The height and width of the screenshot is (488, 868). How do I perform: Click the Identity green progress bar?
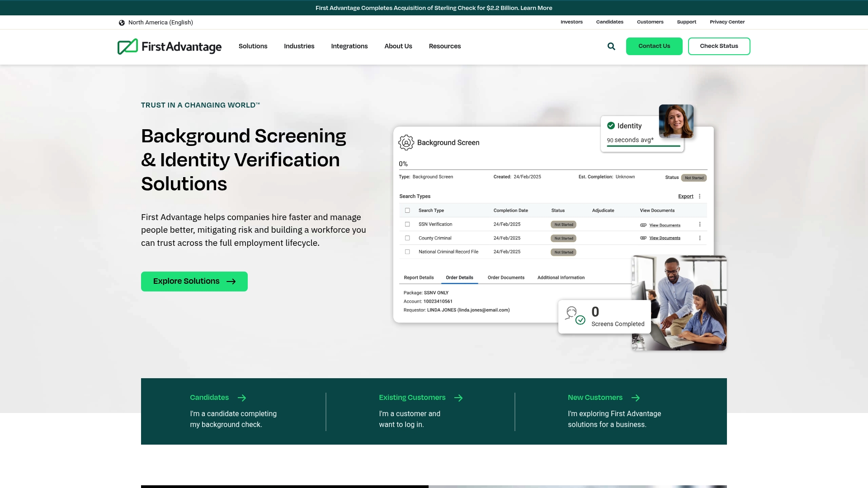643,146
